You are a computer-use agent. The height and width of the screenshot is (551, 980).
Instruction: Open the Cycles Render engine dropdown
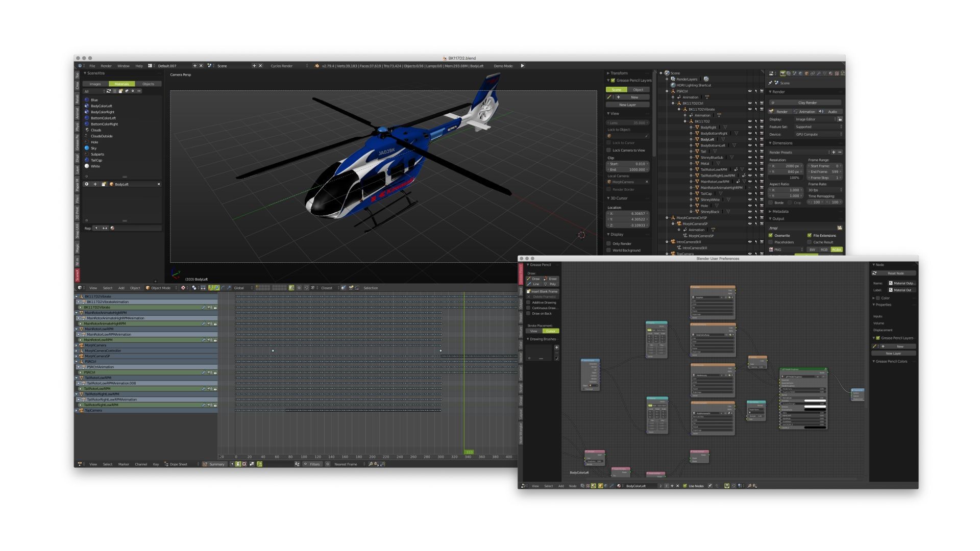tap(288, 66)
